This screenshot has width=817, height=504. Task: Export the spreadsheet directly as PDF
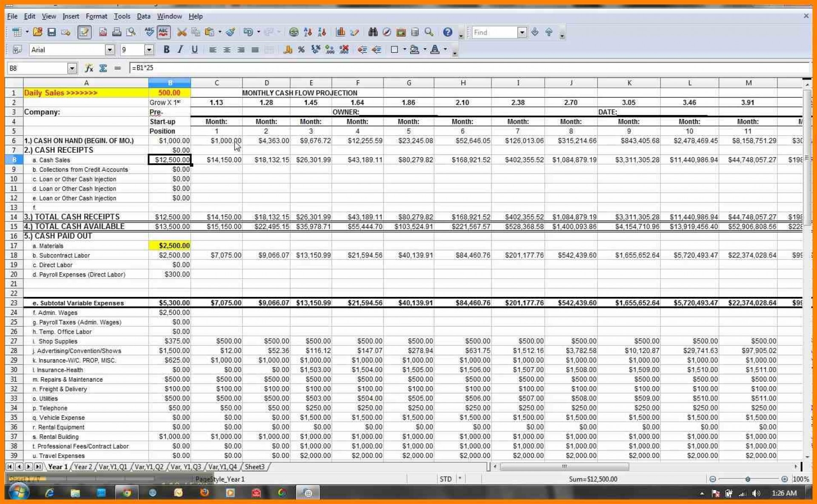103,32
